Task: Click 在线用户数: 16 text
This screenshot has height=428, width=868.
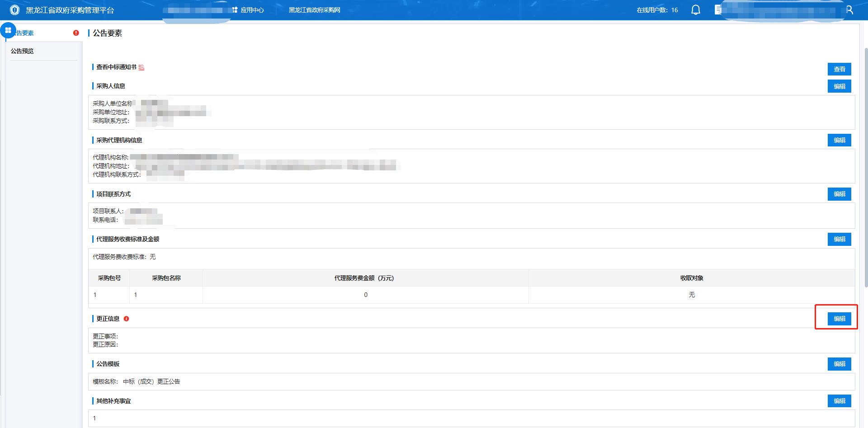Action: [657, 10]
